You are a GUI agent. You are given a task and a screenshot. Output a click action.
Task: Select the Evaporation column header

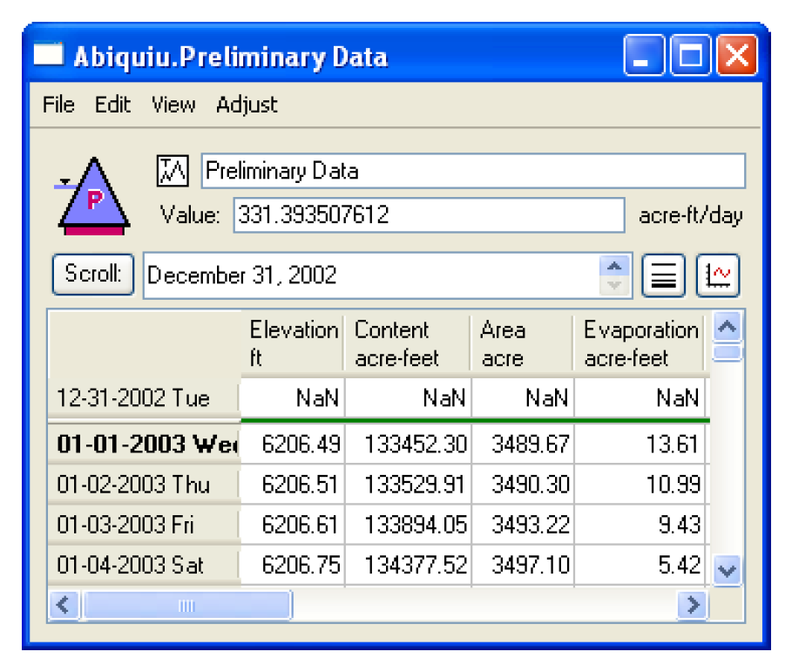tap(640, 343)
